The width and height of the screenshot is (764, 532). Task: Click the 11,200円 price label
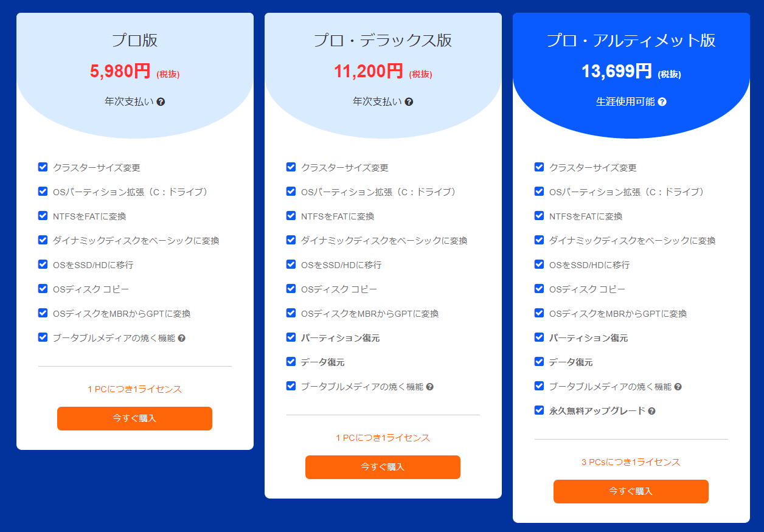coord(368,72)
